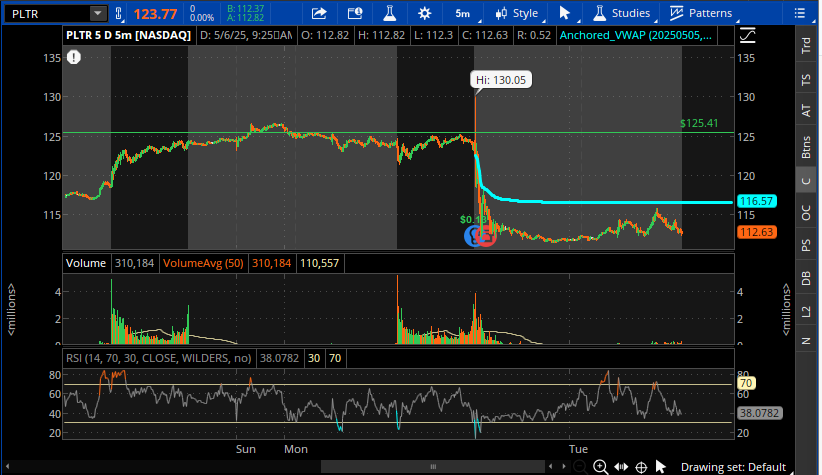Click the RSI (14, 70, 30, CLOSE, WILDERS, no) label
This screenshot has width=822, height=475.
tap(158, 358)
